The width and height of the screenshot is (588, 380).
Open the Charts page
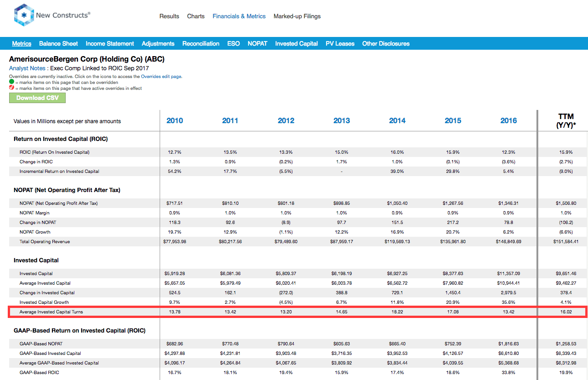pos(196,16)
